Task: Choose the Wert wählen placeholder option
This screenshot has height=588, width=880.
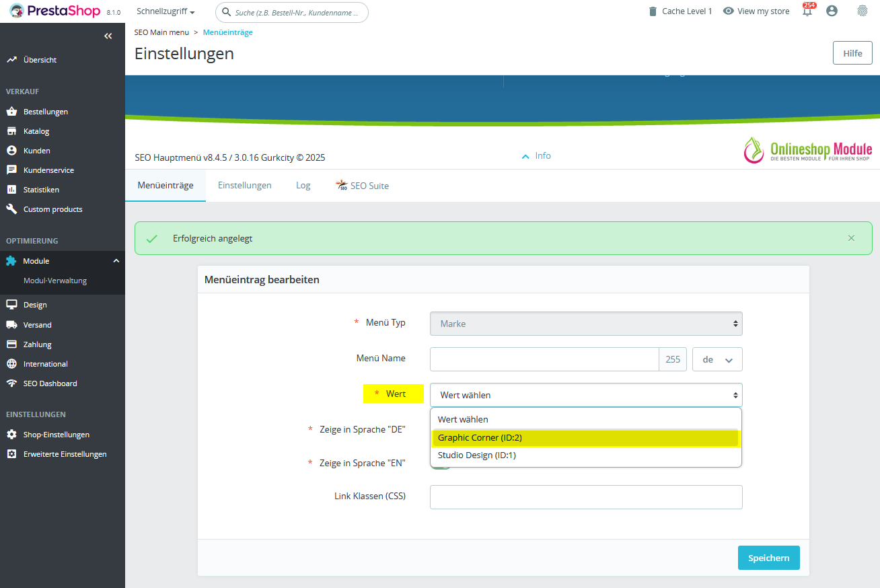Action: pyautogui.click(x=586, y=419)
